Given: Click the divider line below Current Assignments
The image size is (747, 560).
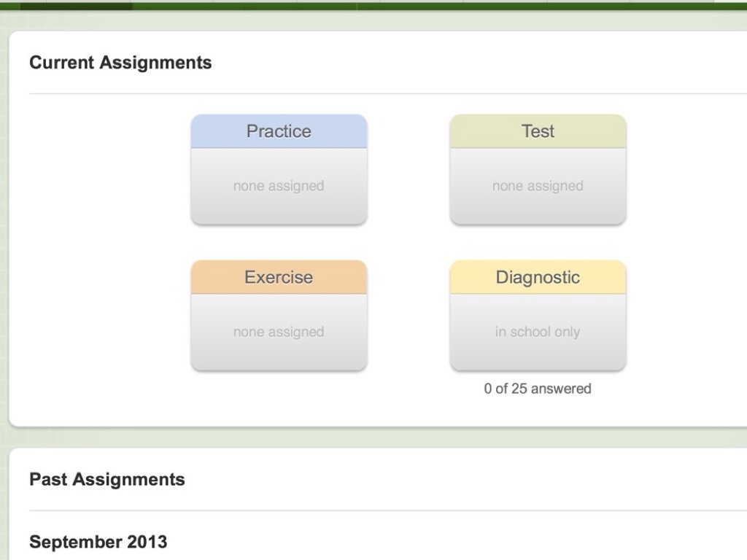Looking at the screenshot, I should [x=387, y=93].
